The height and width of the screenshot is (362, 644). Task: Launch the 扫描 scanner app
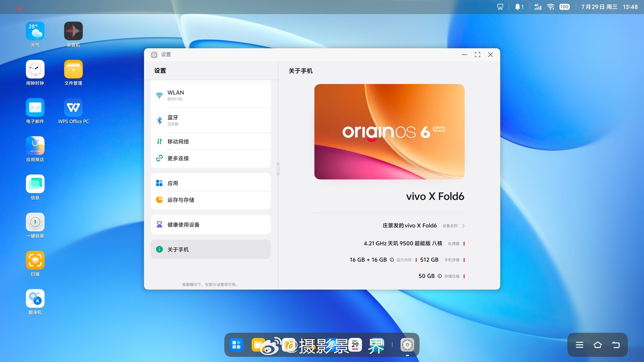tap(35, 260)
